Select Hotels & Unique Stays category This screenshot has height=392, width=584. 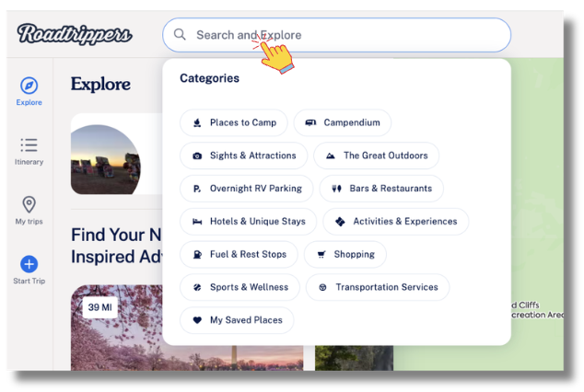[x=249, y=222]
